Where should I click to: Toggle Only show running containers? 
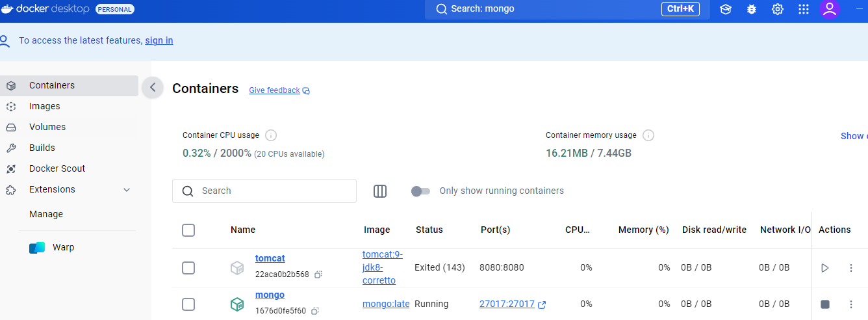pos(421,191)
